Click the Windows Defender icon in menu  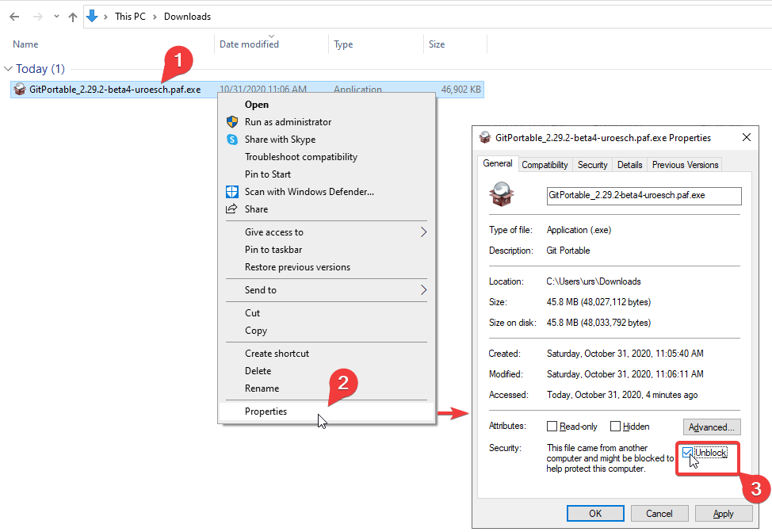[232, 192]
